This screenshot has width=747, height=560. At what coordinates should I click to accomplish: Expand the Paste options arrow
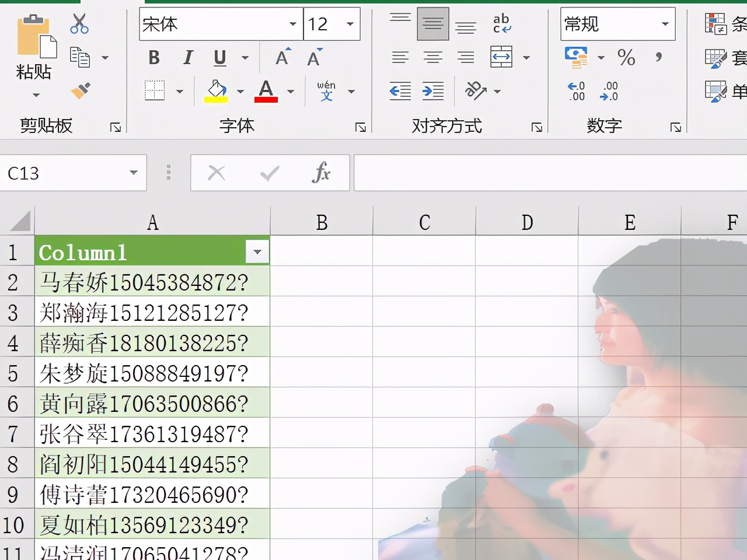[x=36, y=95]
